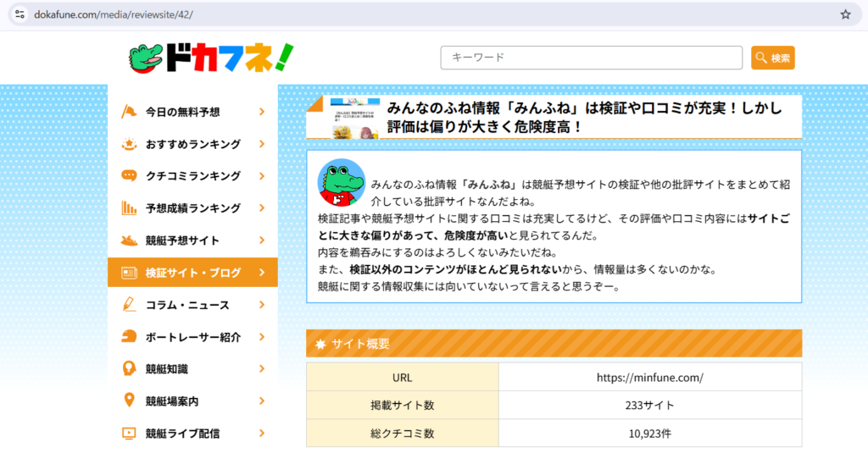868x459 pixels.
Task: Open the 今日の無料予想 menu item
Action: [192, 112]
